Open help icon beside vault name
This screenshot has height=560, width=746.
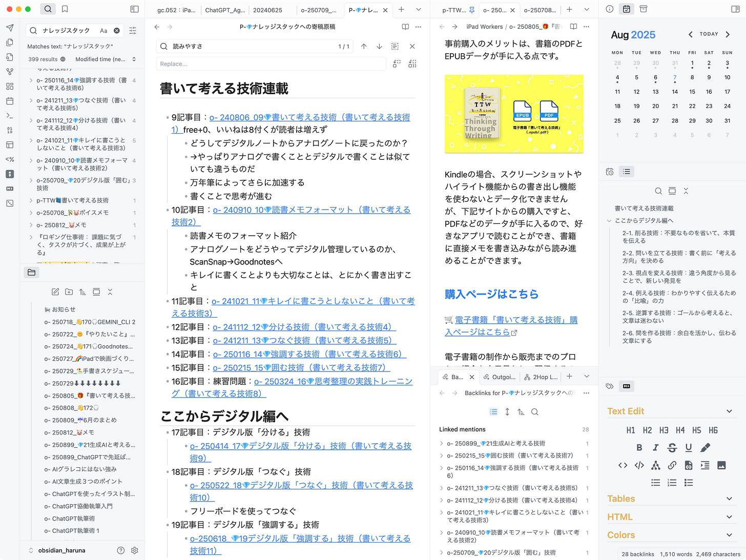[x=121, y=550]
